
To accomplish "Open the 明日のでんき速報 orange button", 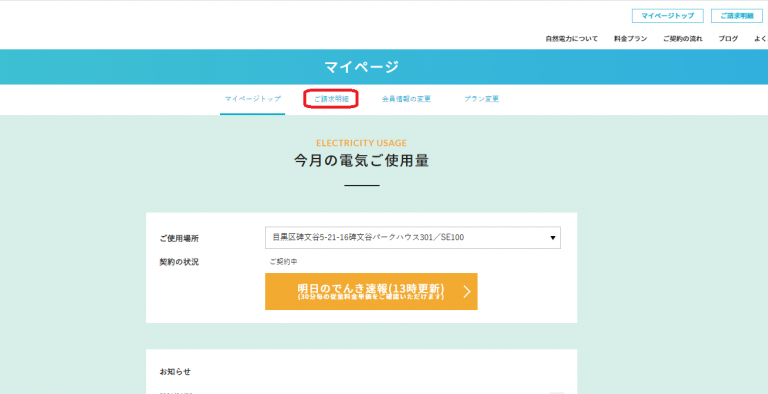I will click(371, 292).
